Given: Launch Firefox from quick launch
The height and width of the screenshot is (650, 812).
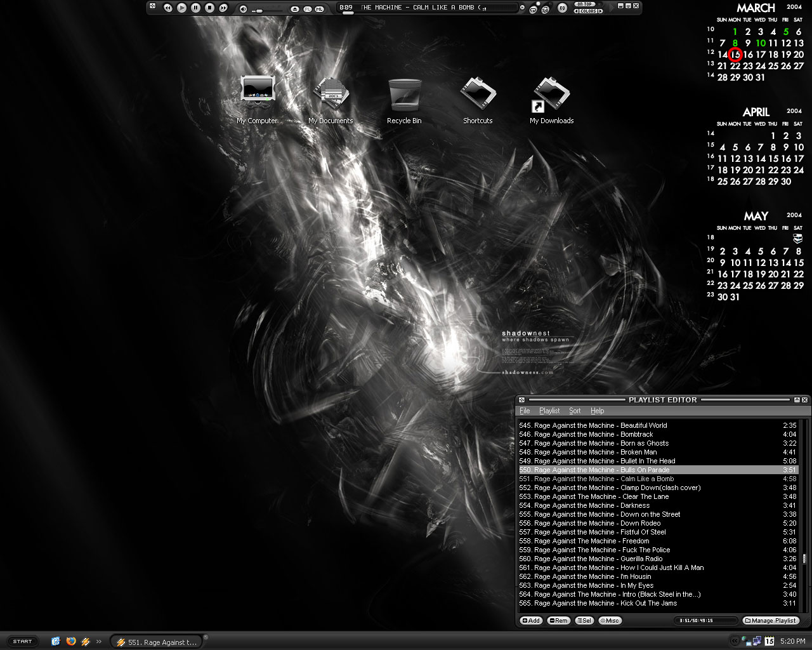Looking at the screenshot, I should pyautogui.click(x=71, y=642).
